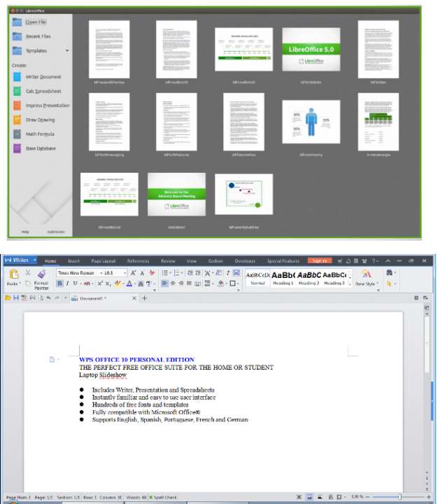440x504 pixels.
Task: Switch to the Page Layout ribbon tab
Action: click(x=103, y=261)
